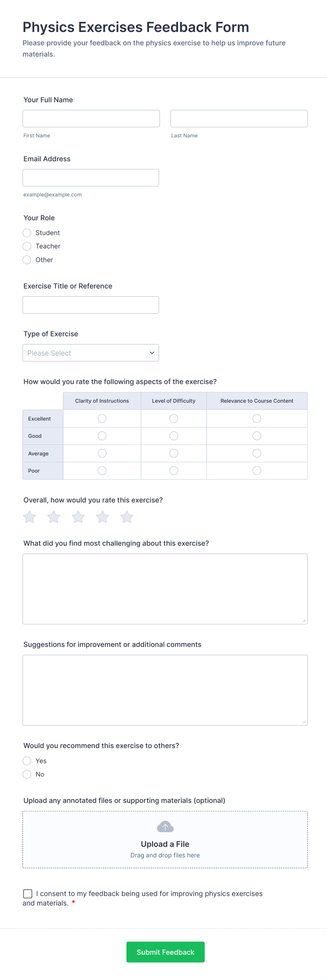Check the feedback consent checkbox
327x980 pixels.
pyautogui.click(x=27, y=893)
